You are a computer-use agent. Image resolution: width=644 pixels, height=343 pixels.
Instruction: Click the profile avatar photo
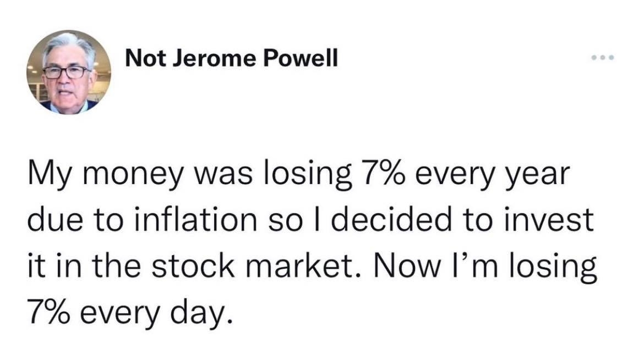coord(68,72)
